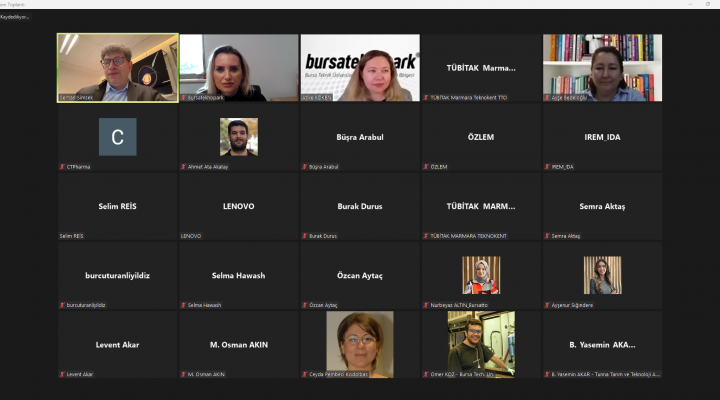Click 'B. Yasemin AKAR - Tarına Tarım' label
Image resolution: width=720 pixels, height=400 pixels.
606,374
